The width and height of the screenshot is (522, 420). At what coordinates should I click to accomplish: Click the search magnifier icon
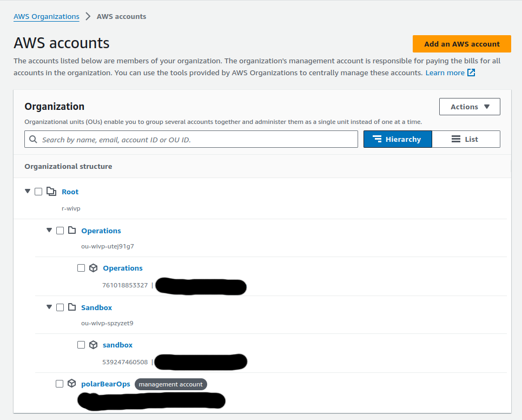(33, 139)
